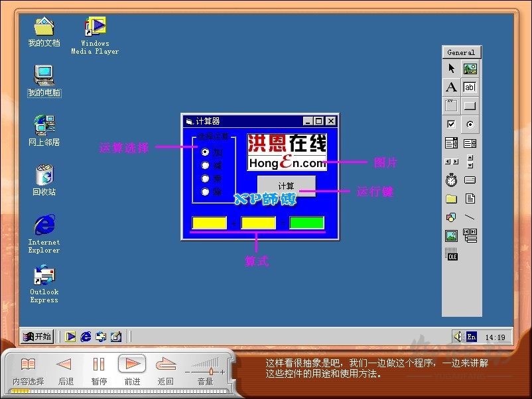Choose the Frame control in the toolbox

(451, 106)
